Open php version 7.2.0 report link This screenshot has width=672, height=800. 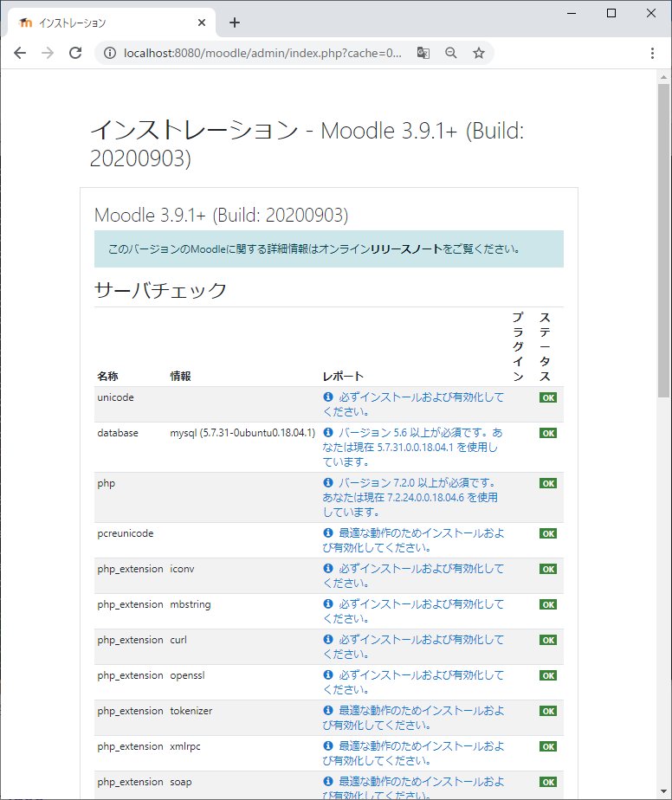(x=410, y=498)
